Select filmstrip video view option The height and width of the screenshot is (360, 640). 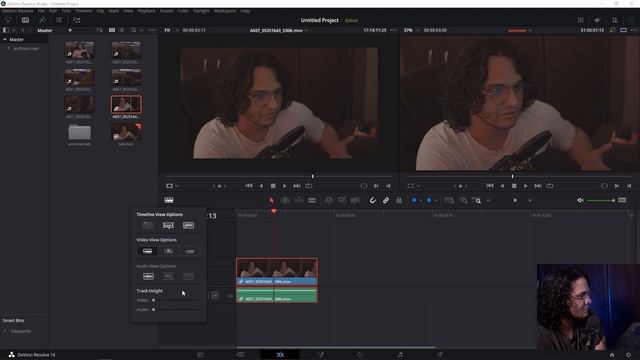147,251
